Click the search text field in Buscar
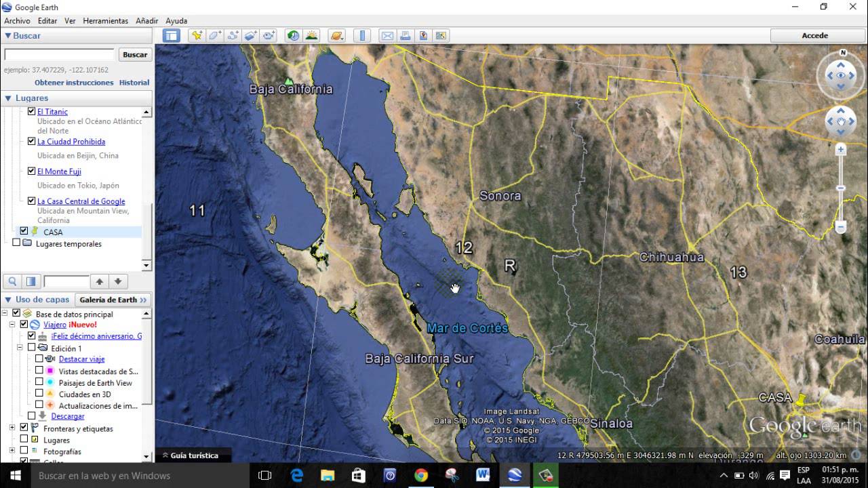 click(x=60, y=55)
